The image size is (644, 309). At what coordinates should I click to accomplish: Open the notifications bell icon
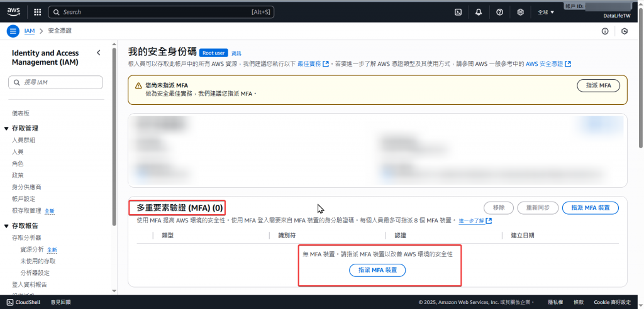point(479,13)
